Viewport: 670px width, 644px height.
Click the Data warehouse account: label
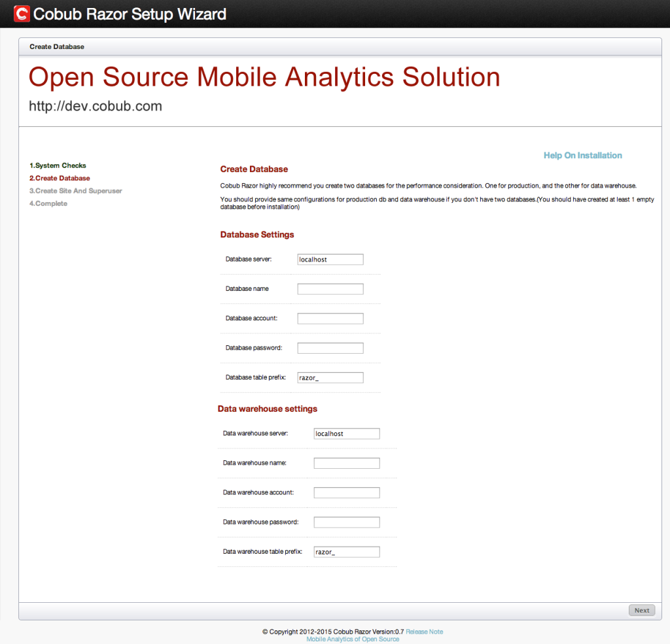(x=258, y=492)
